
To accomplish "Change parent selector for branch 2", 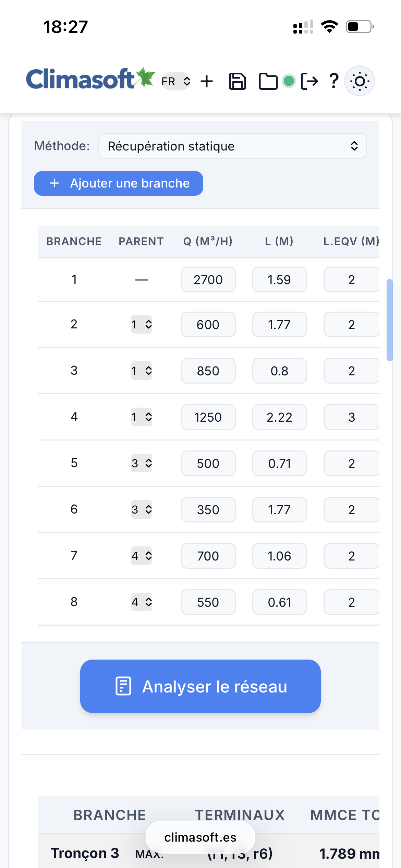I will [x=142, y=324].
